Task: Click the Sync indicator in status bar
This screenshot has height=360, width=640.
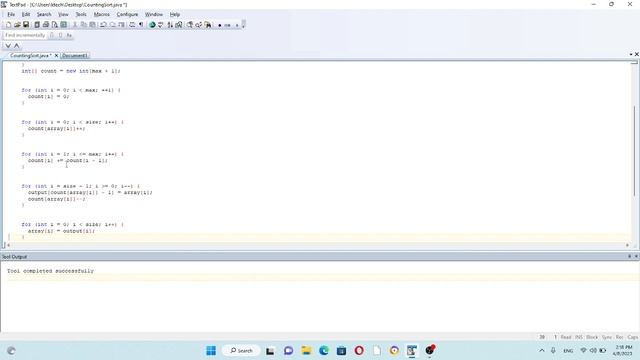Action: 607,337
